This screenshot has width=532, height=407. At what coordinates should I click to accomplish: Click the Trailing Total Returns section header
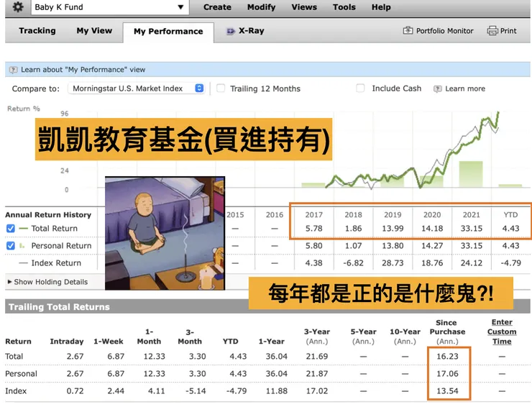(59, 307)
